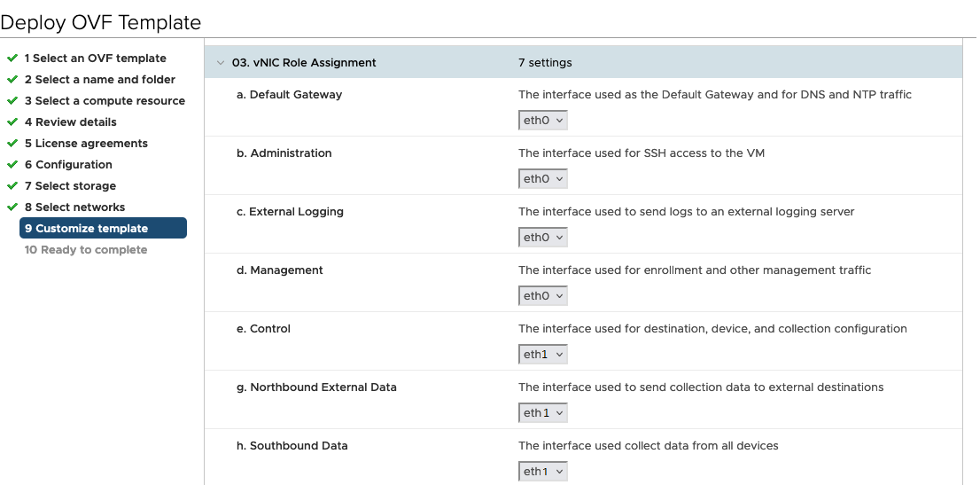This screenshot has width=980, height=485.
Task: Click the checkmark icon next to License agreements
Action: tap(12, 144)
